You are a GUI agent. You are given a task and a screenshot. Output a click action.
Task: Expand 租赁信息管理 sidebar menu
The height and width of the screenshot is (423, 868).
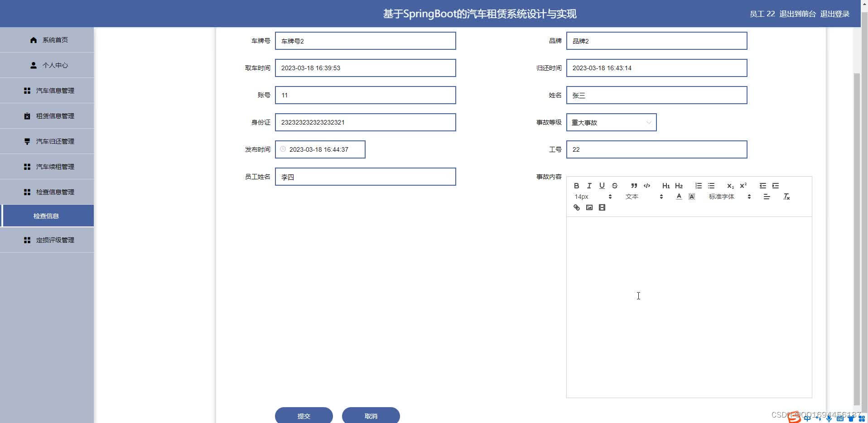pyautogui.click(x=47, y=116)
